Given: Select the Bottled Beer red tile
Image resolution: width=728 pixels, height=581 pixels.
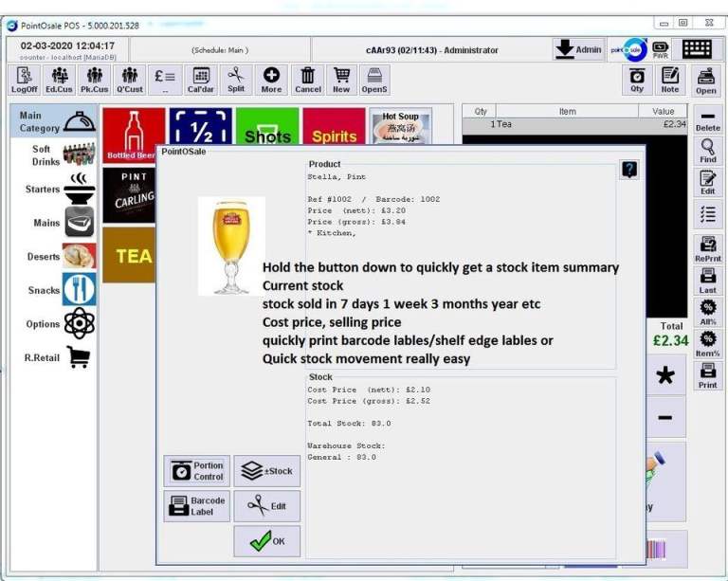Looking at the screenshot, I should tap(132, 136).
